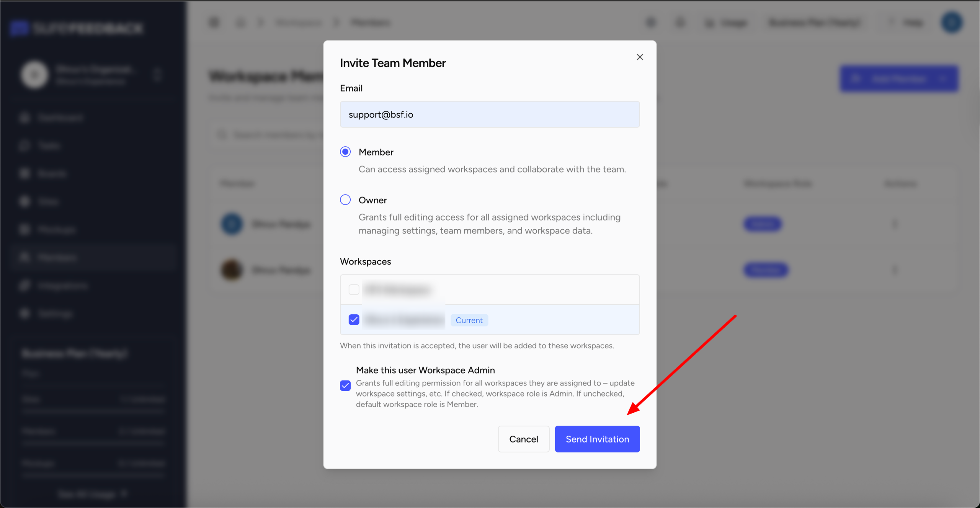Cancel the invitation dialog
The image size is (980, 508).
click(523, 439)
